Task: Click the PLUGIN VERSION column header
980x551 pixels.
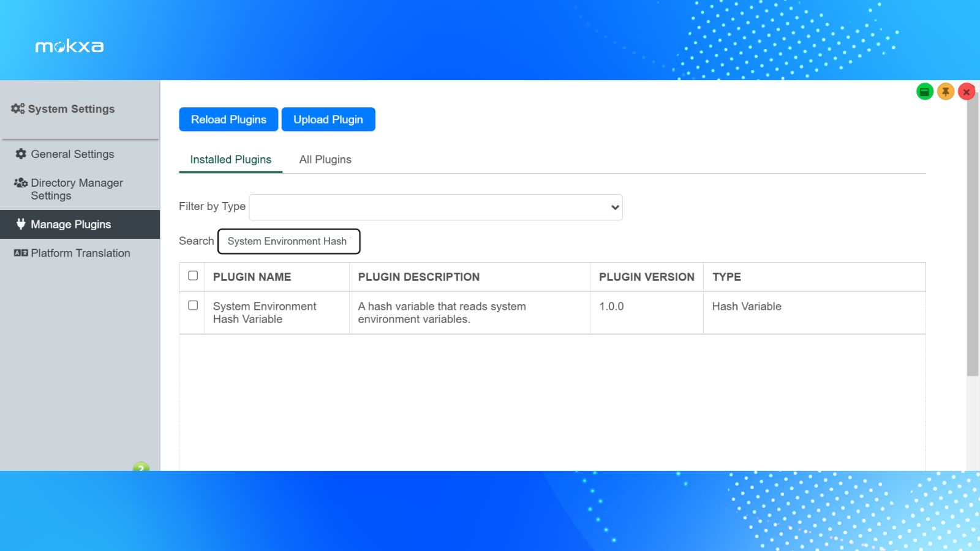Action: [647, 277]
